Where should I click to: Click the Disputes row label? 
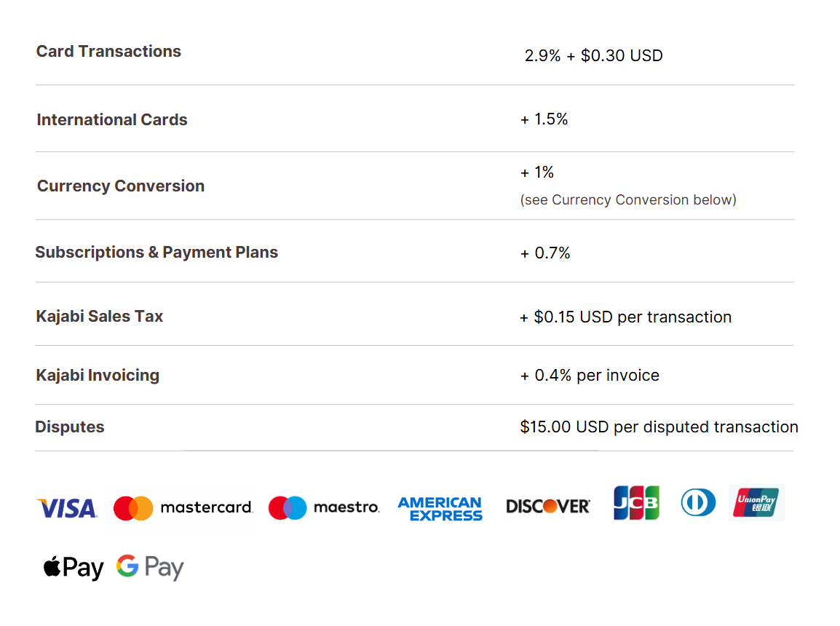click(x=70, y=427)
